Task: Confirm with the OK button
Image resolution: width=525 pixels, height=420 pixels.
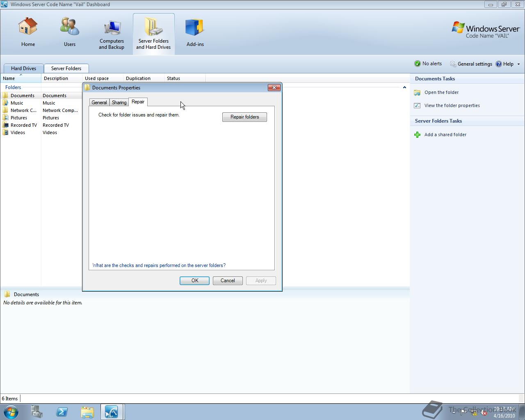Action: coord(194,281)
